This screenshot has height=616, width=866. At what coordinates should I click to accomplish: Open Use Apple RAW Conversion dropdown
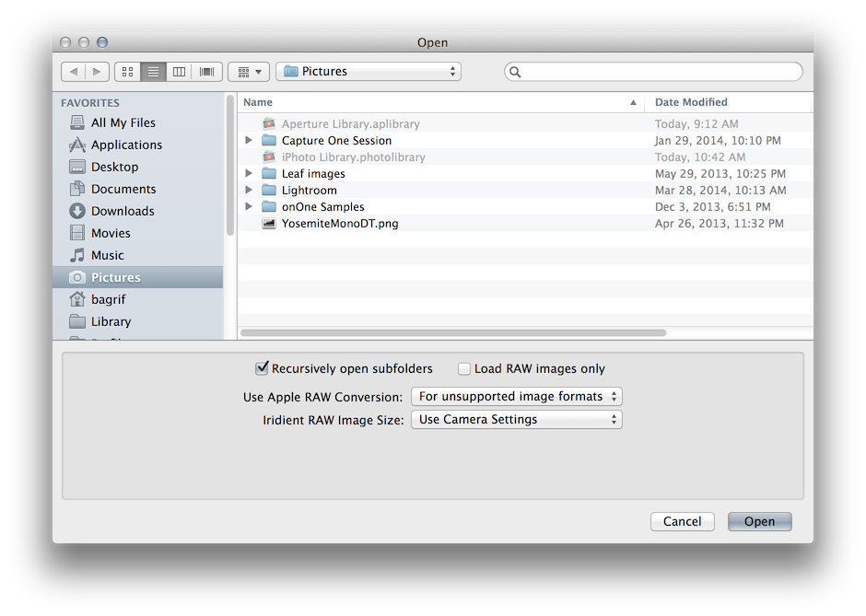(517, 397)
